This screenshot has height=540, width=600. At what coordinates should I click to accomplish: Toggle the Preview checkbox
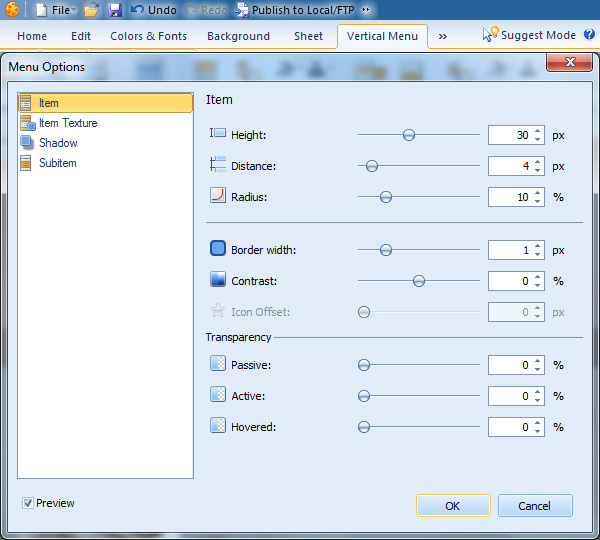[27, 503]
